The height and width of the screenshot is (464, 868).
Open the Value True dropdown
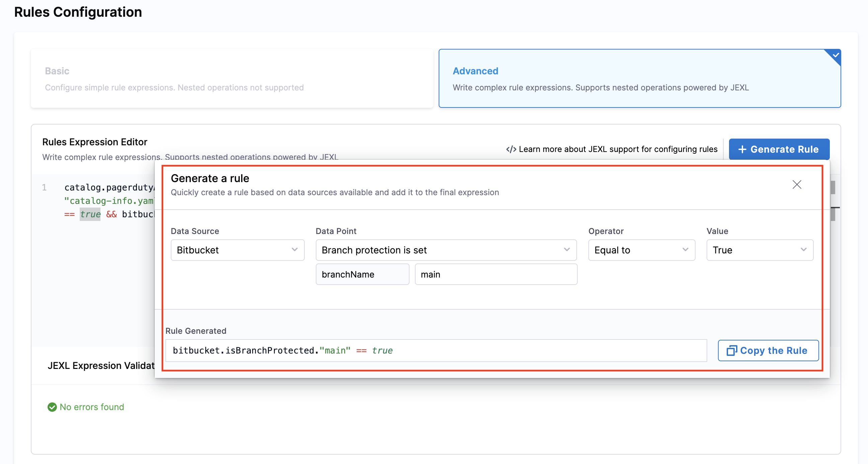tap(759, 250)
